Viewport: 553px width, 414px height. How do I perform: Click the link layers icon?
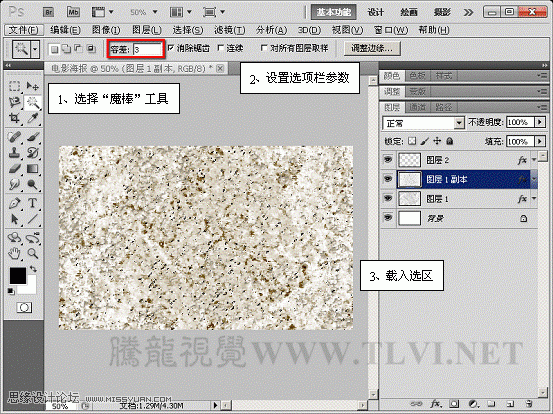[416, 404]
